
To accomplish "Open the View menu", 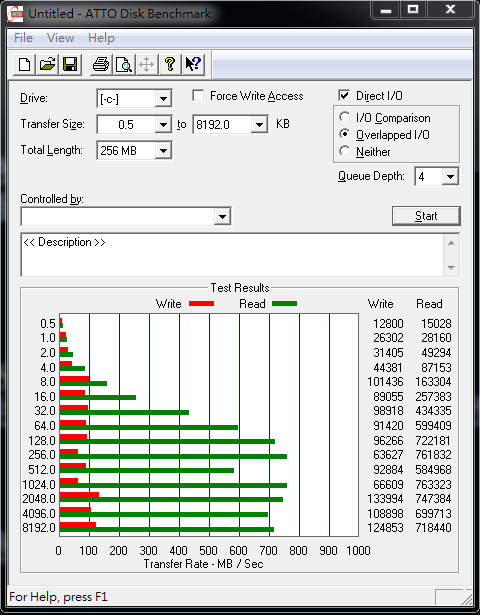I will pyautogui.click(x=60, y=38).
